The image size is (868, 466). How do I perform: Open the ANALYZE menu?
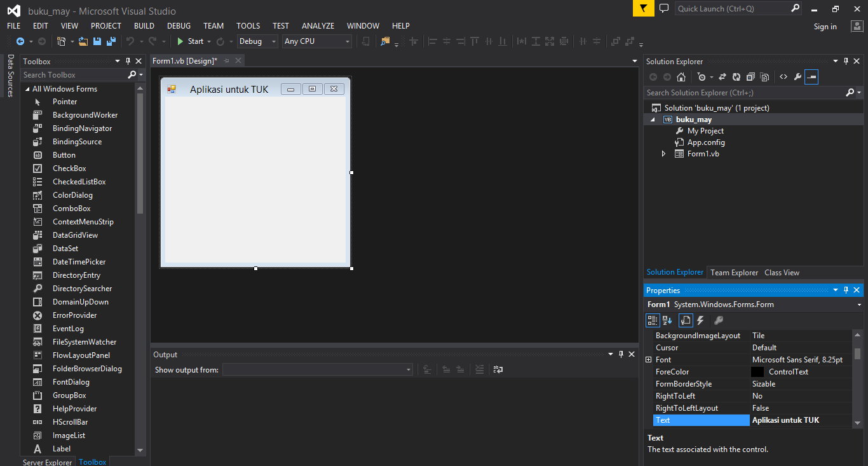point(318,26)
